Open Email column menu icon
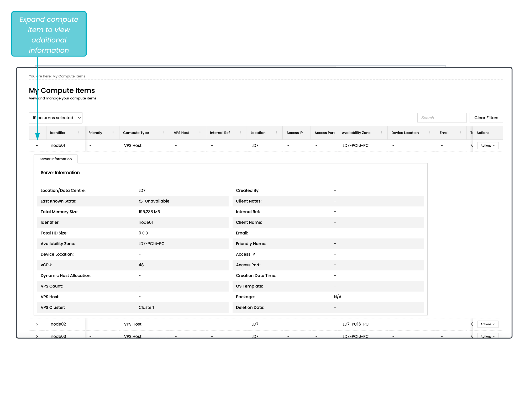 click(x=460, y=133)
